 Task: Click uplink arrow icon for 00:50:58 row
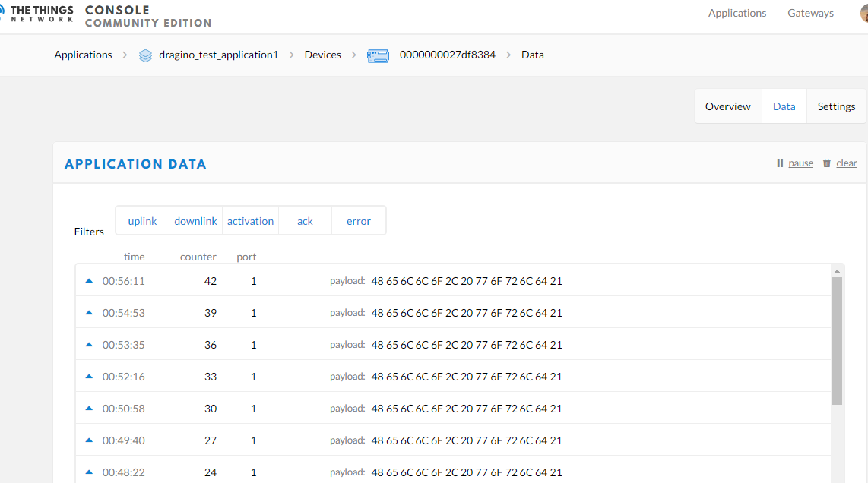tap(89, 409)
